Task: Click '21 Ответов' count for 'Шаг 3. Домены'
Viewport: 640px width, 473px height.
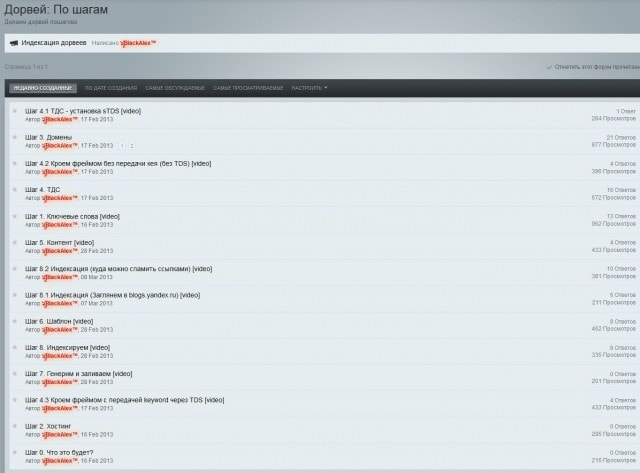Action: pyautogui.click(x=621, y=138)
